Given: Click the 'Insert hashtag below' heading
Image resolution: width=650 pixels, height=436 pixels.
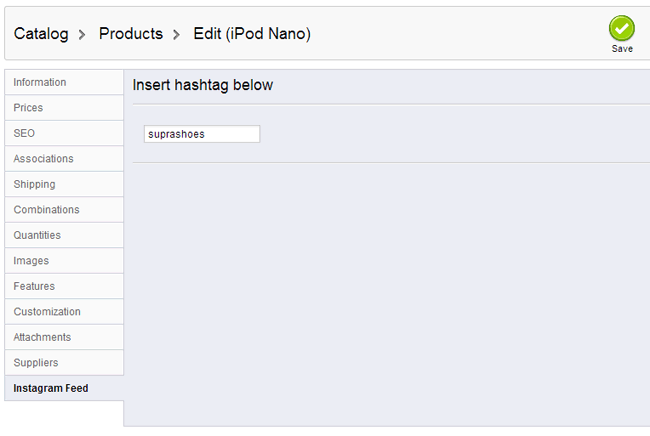Looking at the screenshot, I should [x=202, y=86].
